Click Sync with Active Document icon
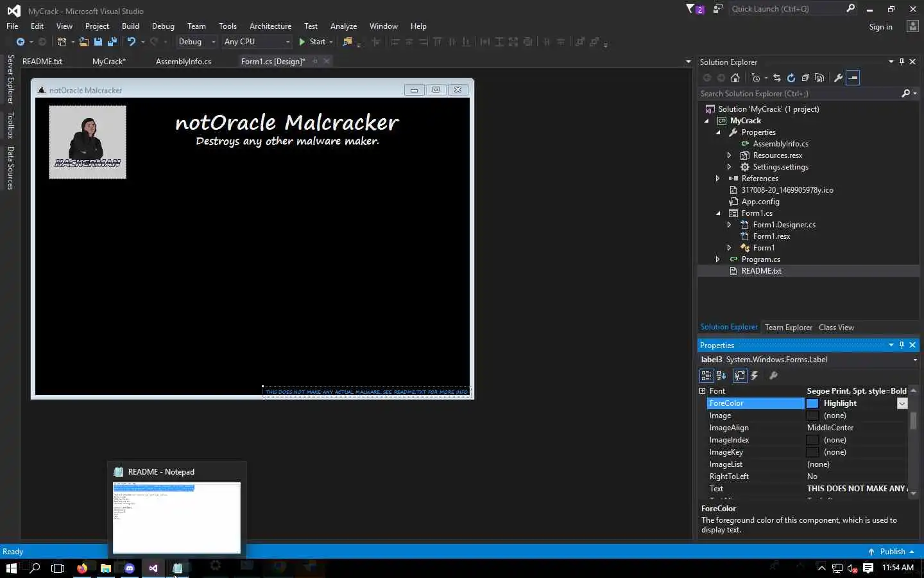 777,78
